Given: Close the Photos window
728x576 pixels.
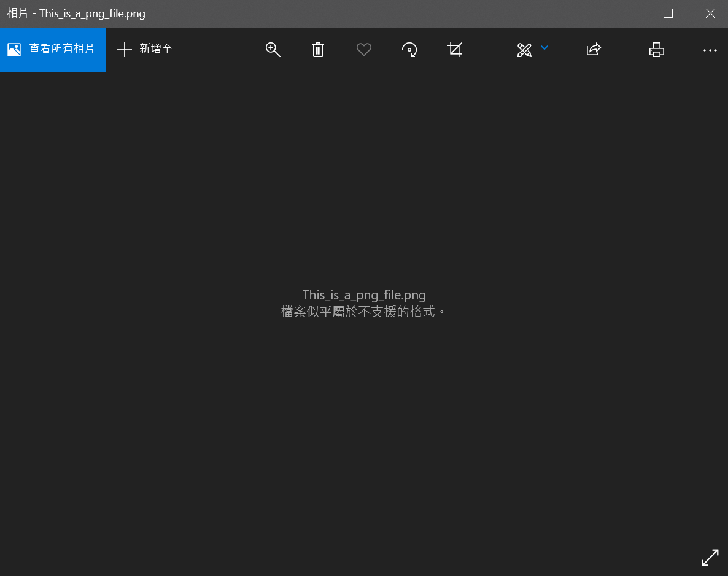Looking at the screenshot, I should point(710,13).
